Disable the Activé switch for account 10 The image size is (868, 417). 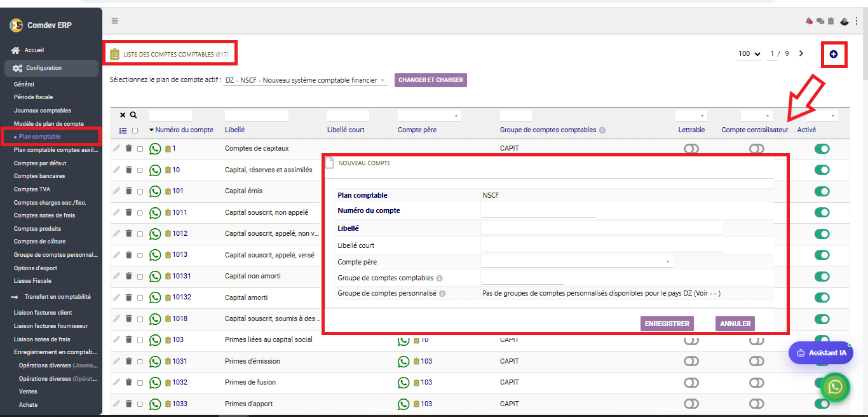click(x=822, y=170)
